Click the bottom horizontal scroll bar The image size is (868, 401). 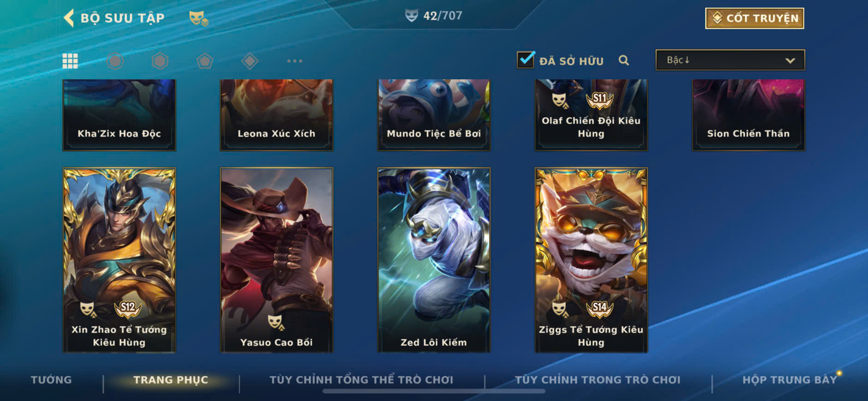[434, 391]
